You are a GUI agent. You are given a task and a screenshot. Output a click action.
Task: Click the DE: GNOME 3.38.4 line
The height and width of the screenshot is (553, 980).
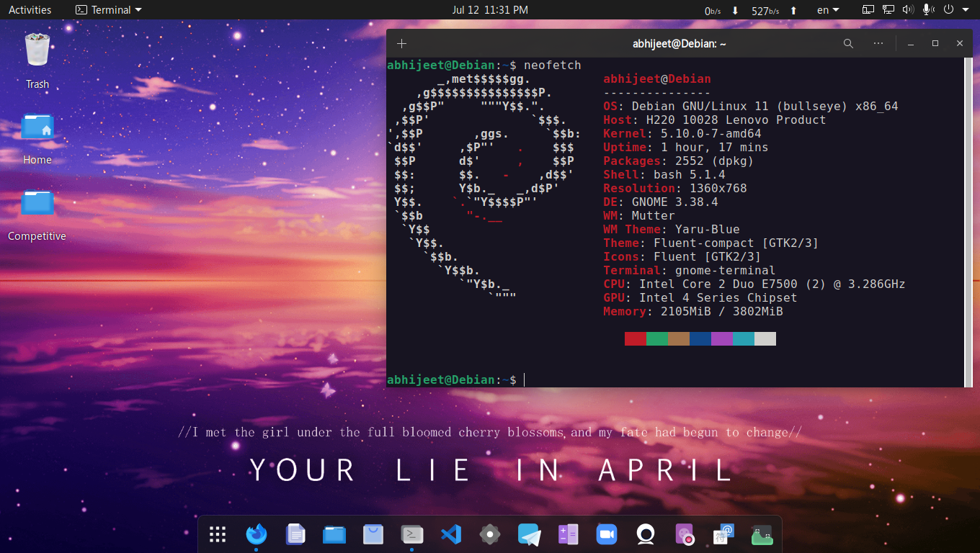pos(661,202)
